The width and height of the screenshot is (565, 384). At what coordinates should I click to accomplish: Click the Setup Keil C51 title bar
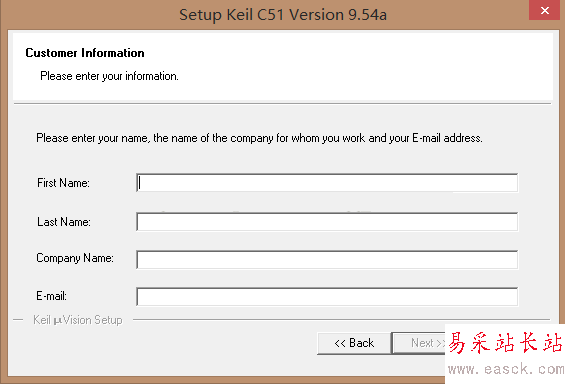click(x=283, y=15)
